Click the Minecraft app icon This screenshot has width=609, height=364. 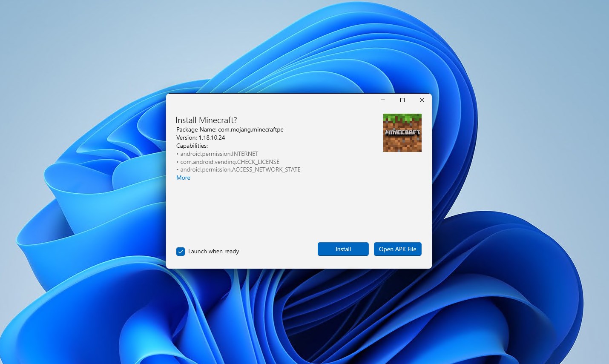pos(402,133)
